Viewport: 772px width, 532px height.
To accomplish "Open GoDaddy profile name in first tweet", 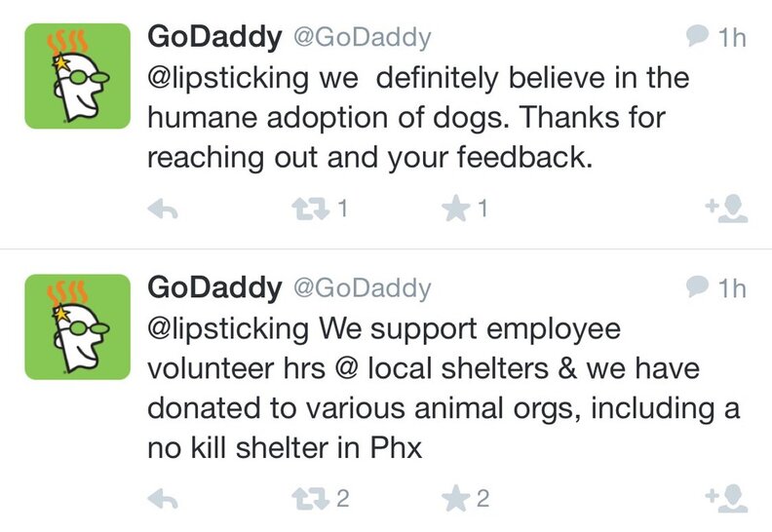I will point(212,38).
